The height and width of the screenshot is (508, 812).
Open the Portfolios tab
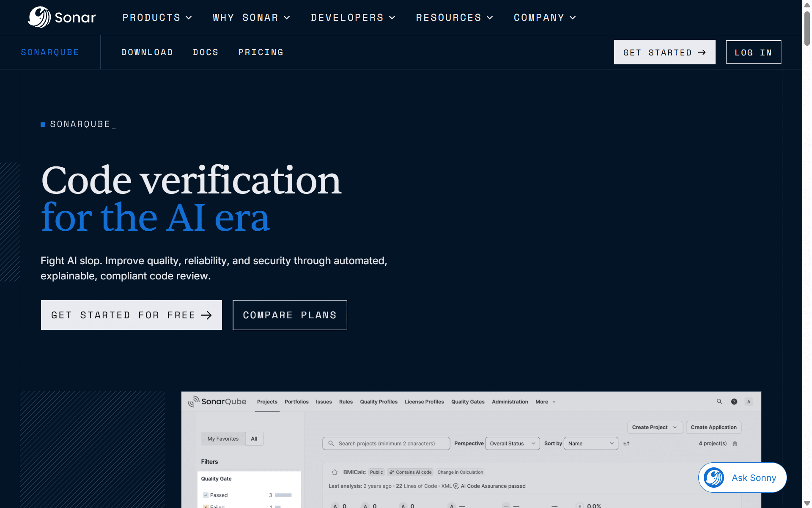pyautogui.click(x=296, y=402)
